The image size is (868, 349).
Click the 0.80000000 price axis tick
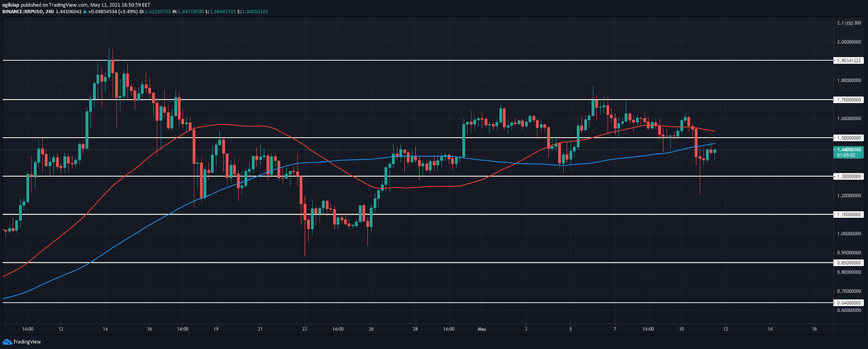849,273
